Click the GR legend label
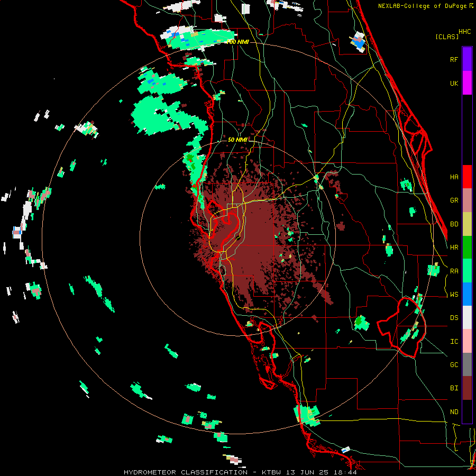 click(454, 200)
